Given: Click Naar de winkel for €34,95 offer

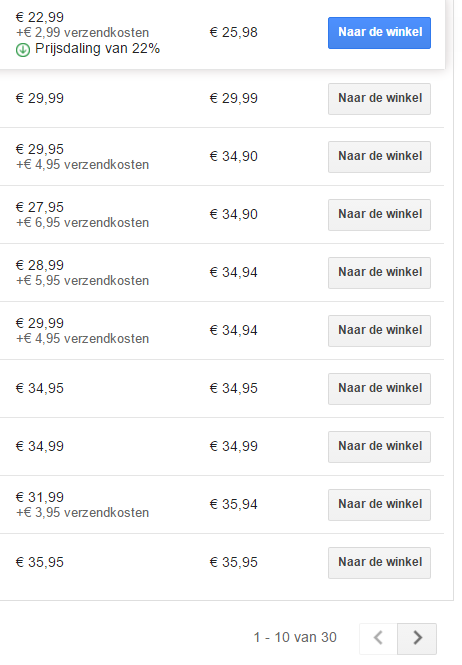Looking at the screenshot, I should click(379, 389).
